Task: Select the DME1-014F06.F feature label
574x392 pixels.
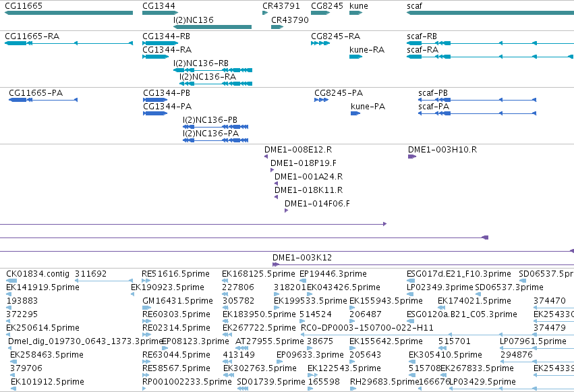Action: coord(317,204)
